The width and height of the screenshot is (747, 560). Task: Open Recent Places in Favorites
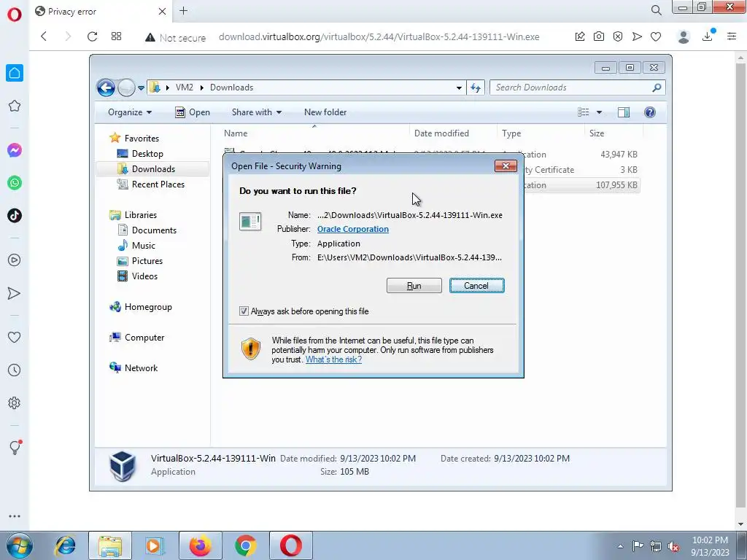(158, 184)
